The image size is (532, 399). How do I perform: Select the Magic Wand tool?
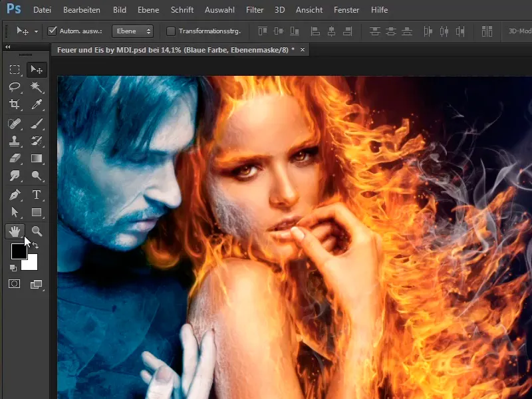tap(37, 87)
